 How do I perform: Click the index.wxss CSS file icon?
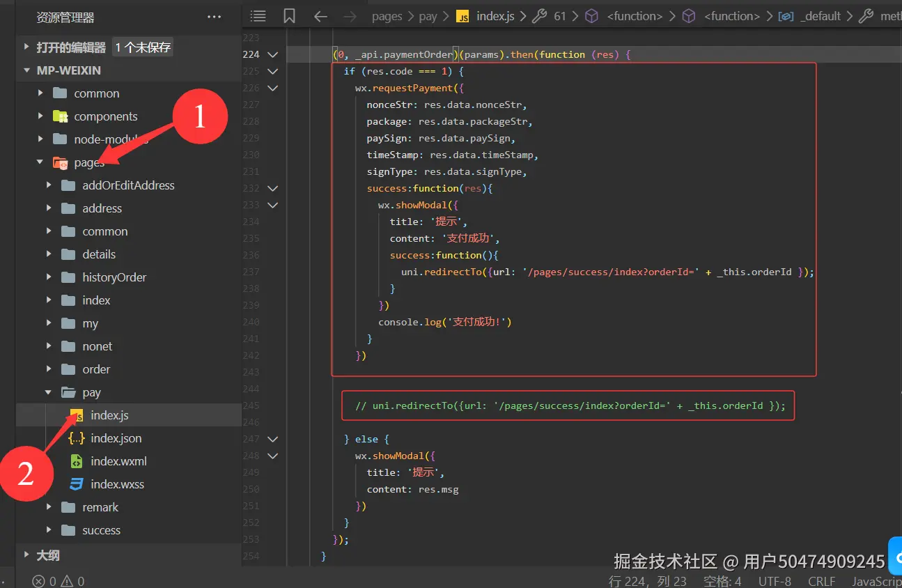tap(77, 484)
